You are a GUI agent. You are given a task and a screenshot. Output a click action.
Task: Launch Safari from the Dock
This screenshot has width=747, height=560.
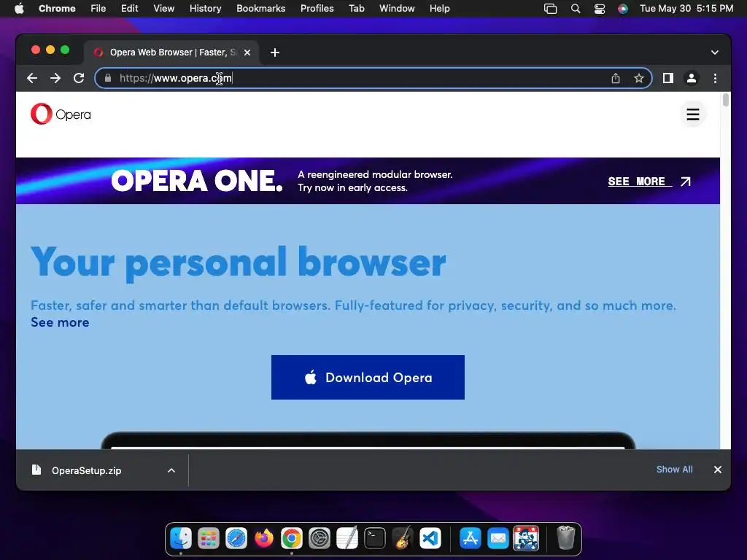coord(236,539)
